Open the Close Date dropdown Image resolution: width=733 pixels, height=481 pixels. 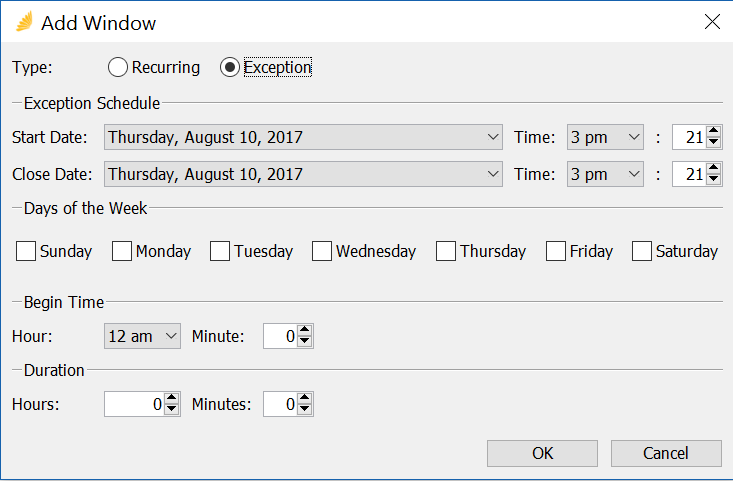303,174
